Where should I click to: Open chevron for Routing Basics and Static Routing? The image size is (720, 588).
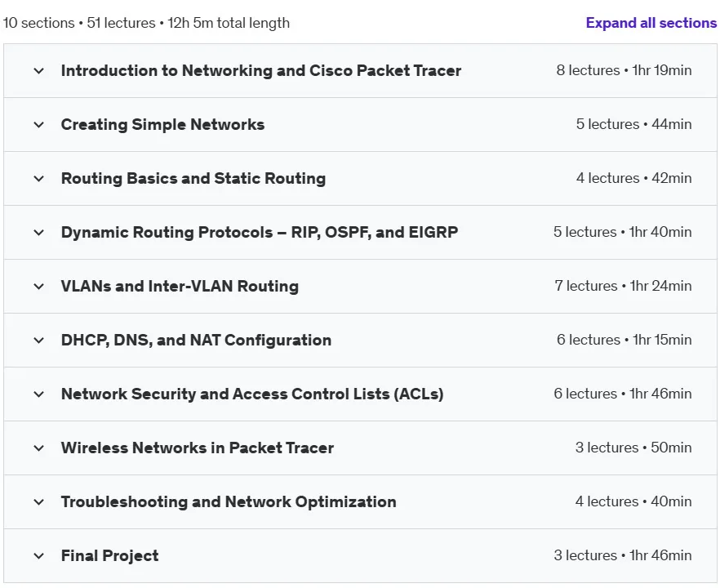[x=39, y=178]
